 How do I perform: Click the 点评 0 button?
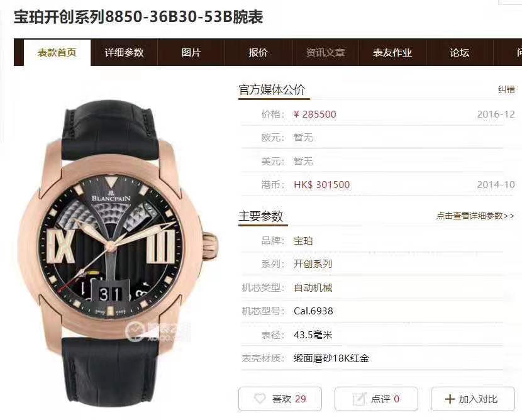point(376,399)
